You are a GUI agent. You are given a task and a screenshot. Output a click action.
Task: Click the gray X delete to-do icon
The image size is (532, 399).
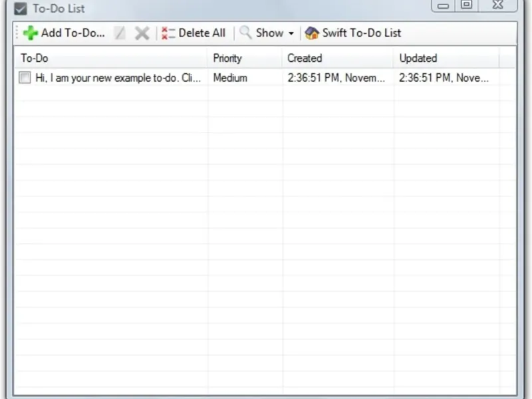point(142,33)
